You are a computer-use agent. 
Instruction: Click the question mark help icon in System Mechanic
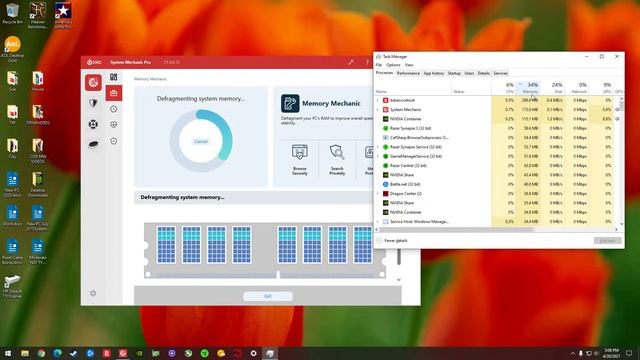367,62
